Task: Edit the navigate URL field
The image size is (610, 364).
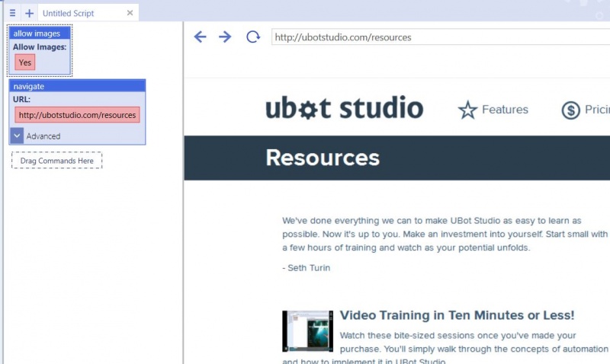Action: pos(77,115)
